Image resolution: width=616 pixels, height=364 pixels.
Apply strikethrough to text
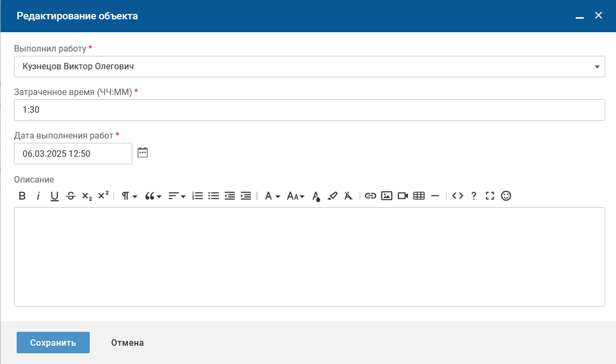[x=70, y=196]
